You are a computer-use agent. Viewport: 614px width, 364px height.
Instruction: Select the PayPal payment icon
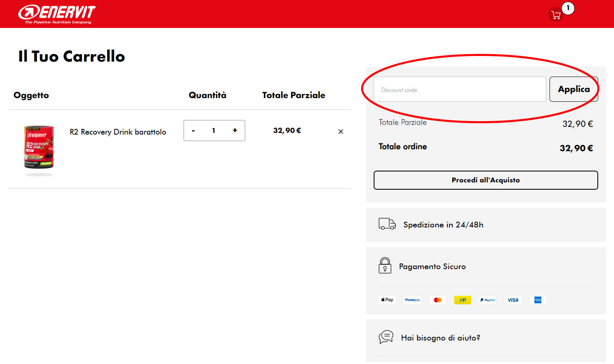coord(488,300)
